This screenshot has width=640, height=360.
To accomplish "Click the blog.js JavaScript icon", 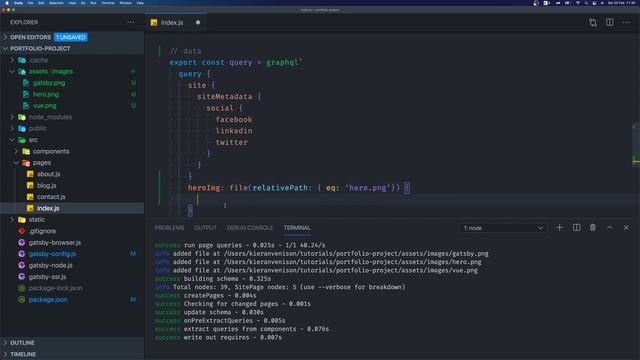I will click(30, 185).
